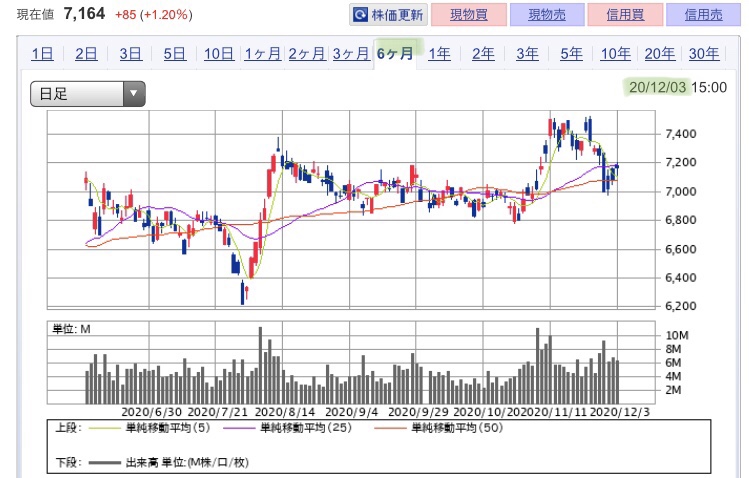Switch to the 1日 period tab
Screen dimensions: 749x478
click(x=42, y=54)
